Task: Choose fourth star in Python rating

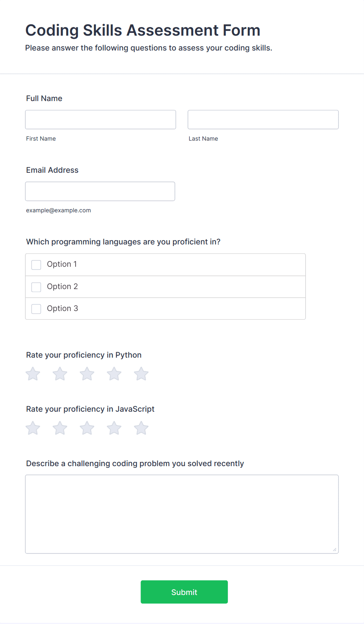Action: tap(114, 374)
